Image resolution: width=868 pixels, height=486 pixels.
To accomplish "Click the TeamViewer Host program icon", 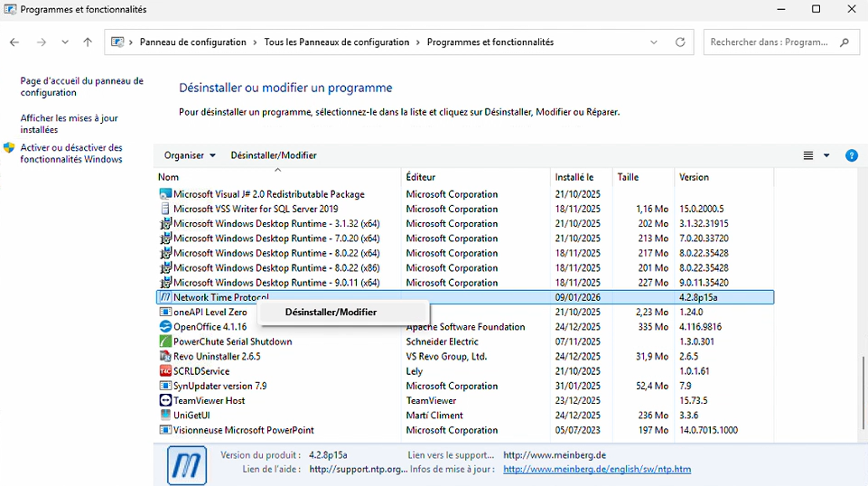I will point(165,400).
